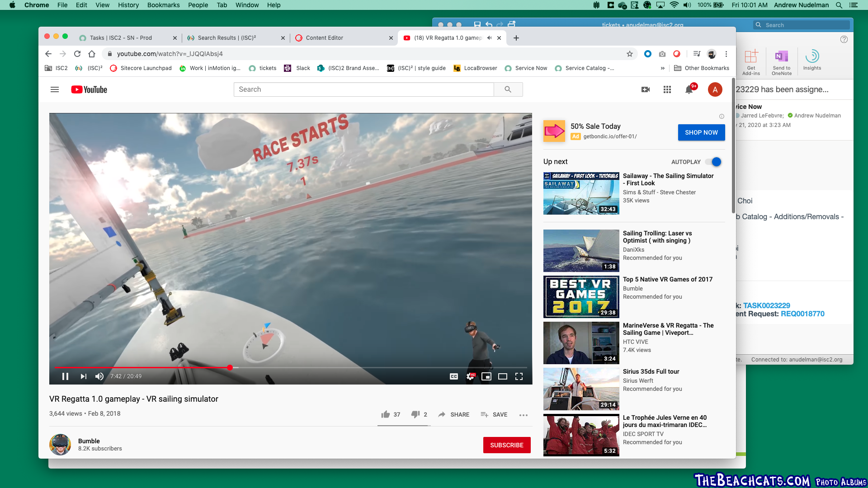Open YouTube apps grid icon
868x488 pixels.
click(667, 89)
